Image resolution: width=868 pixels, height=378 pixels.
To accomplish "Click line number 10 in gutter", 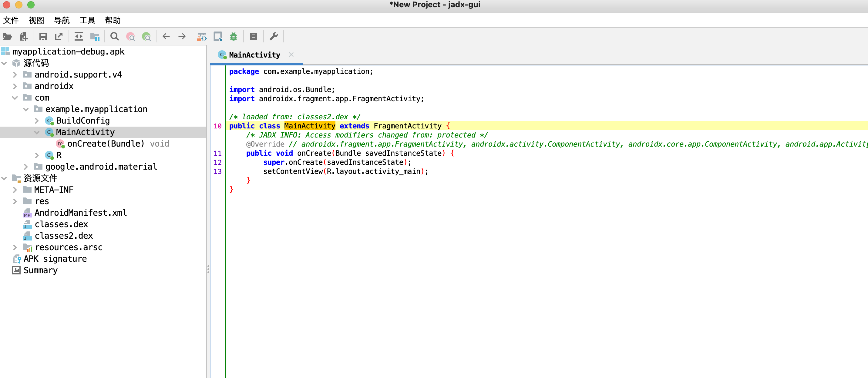I will [x=218, y=126].
